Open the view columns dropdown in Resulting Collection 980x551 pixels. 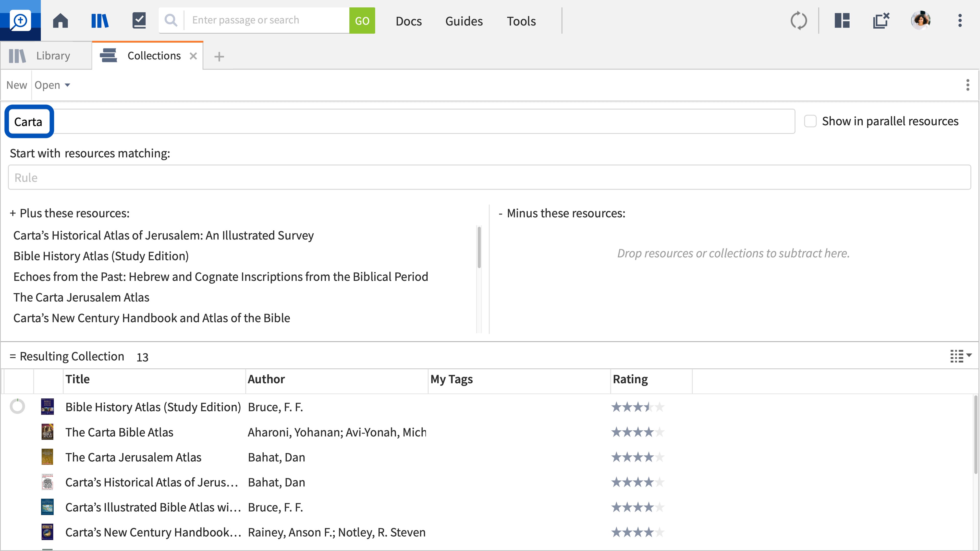click(x=961, y=356)
